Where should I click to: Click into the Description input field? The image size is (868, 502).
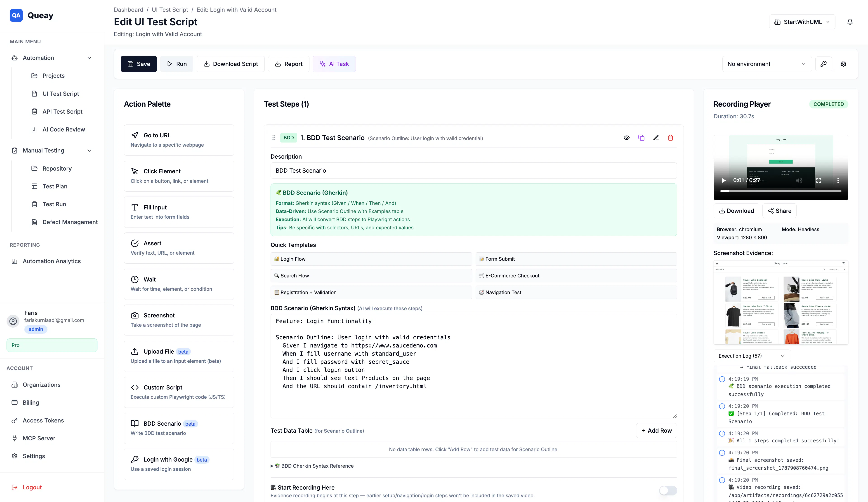click(x=474, y=170)
